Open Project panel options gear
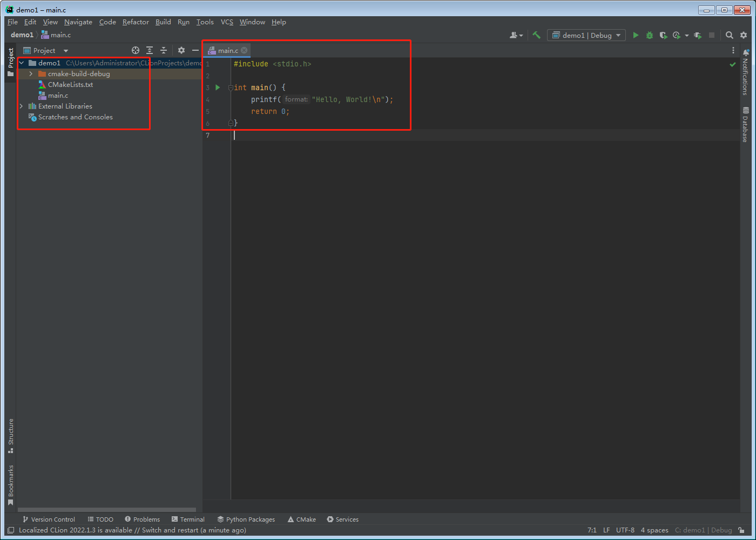Screen dimensions: 756x540 pos(181,50)
